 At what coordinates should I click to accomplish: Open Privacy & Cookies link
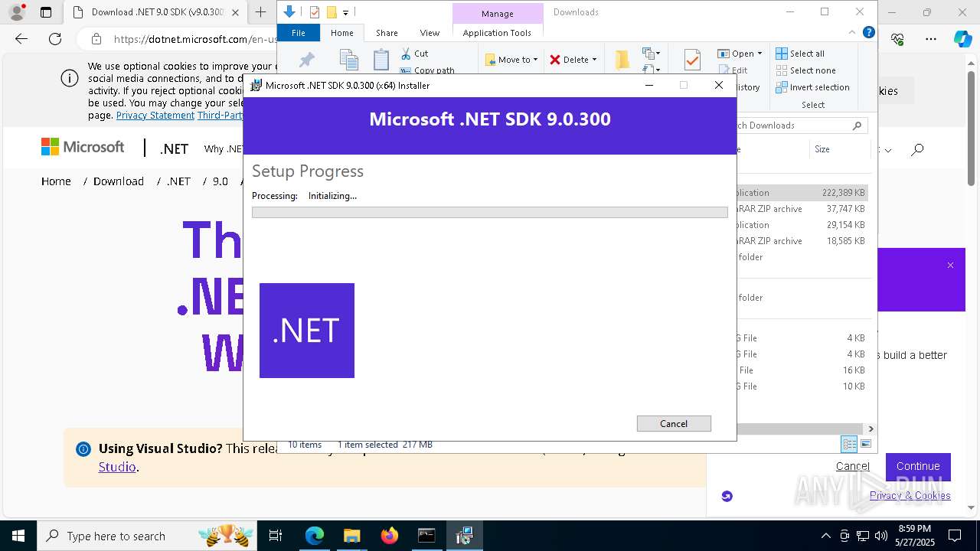click(x=910, y=495)
